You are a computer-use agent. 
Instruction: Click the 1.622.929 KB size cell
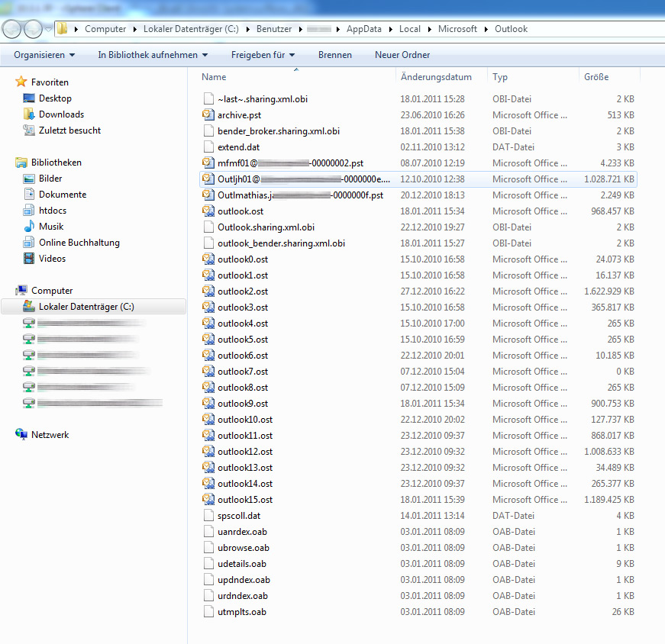(609, 291)
